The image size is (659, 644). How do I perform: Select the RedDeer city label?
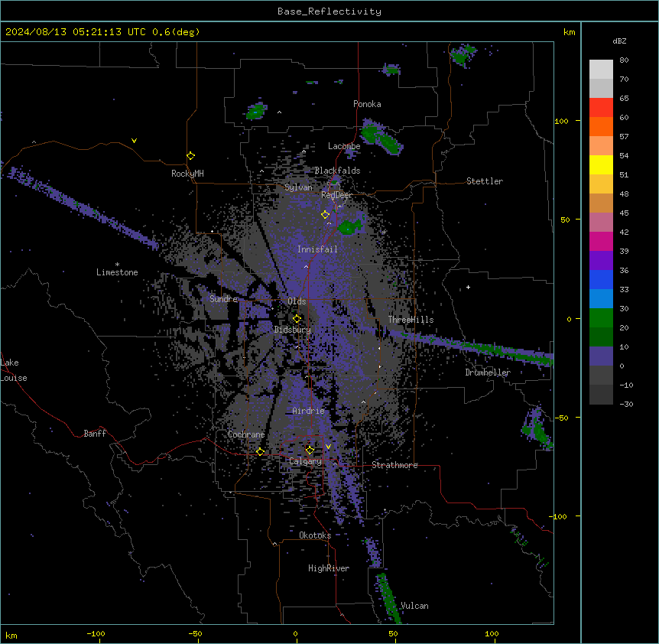click(x=336, y=195)
